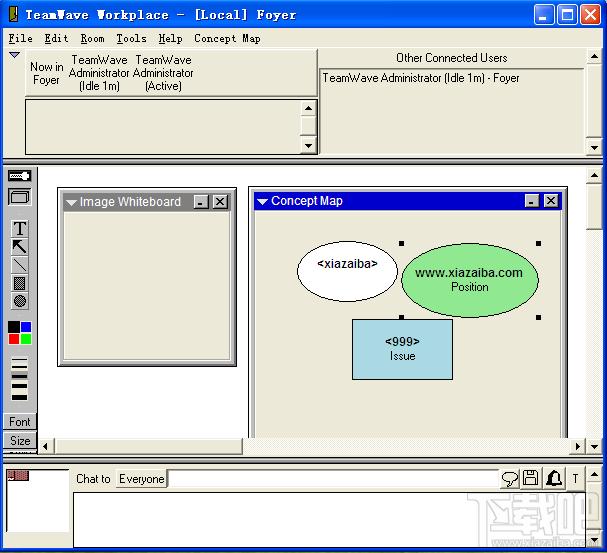Click the user info box scroll up arrow
Image resolution: width=607 pixels, height=553 pixels.
(x=308, y=108)
